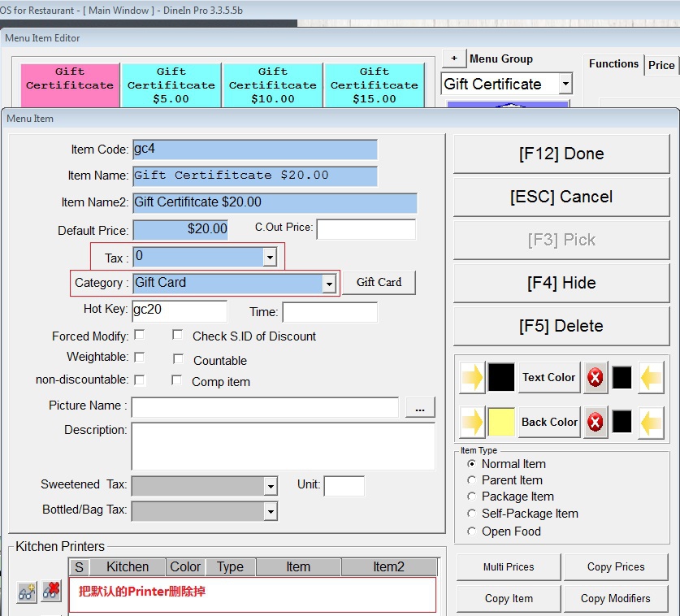
Task: Select Package Item radio button
Action: tap(471, 496)
